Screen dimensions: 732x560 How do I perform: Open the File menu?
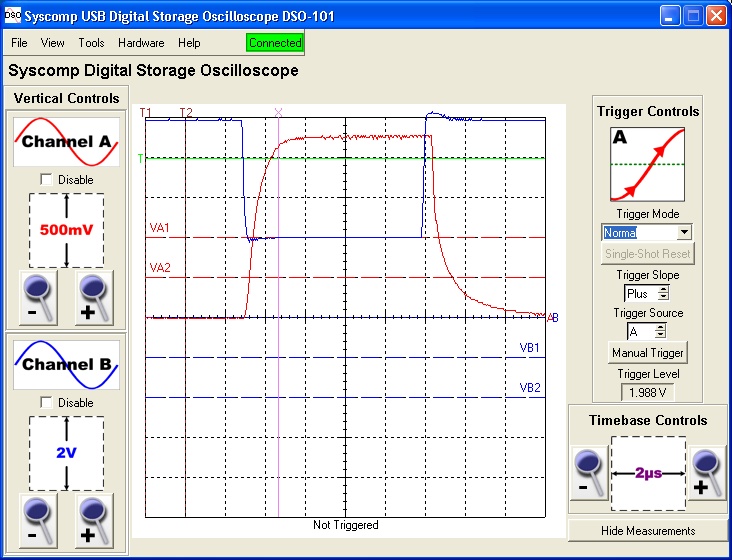pyautogui.click(x=19, y=43)
